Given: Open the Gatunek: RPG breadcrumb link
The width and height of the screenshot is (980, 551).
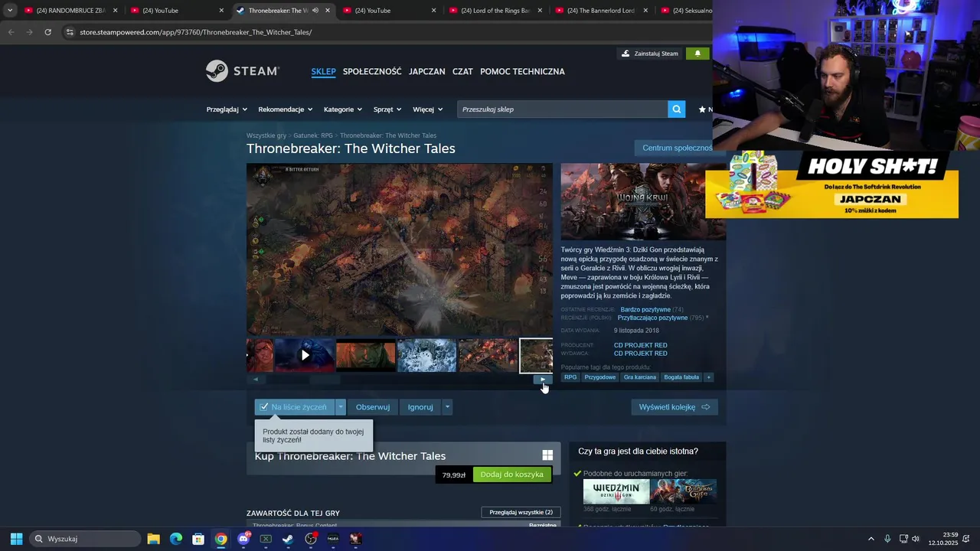Looking at the screenshot, I should [x=313, y=135].
